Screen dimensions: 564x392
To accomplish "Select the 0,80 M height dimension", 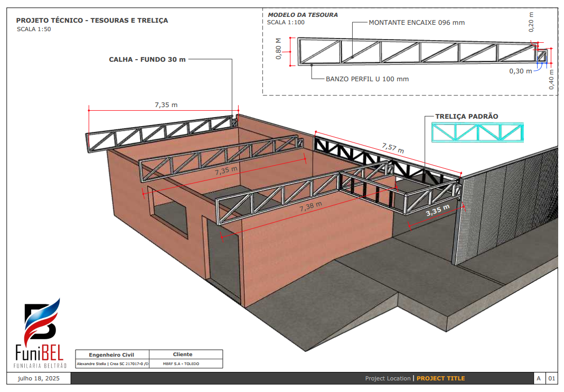I will point(279,52).
